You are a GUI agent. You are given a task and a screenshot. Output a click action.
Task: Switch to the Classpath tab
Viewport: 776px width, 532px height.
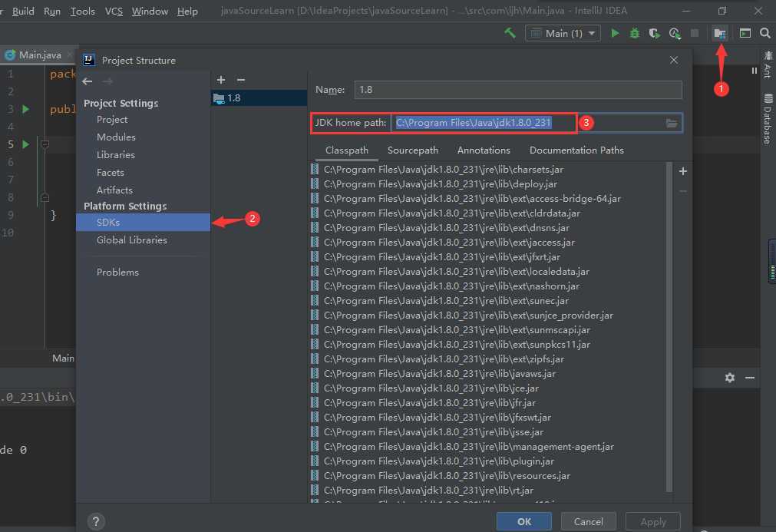pos(346,150)
